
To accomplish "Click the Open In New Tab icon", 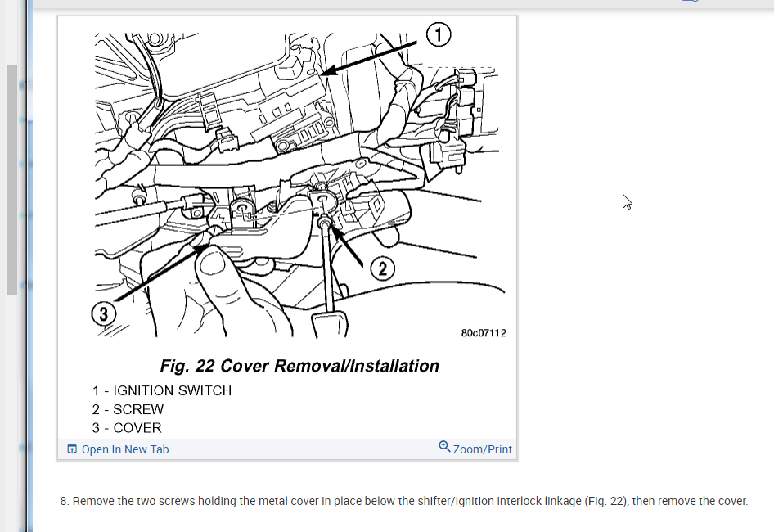I will 72,449.
